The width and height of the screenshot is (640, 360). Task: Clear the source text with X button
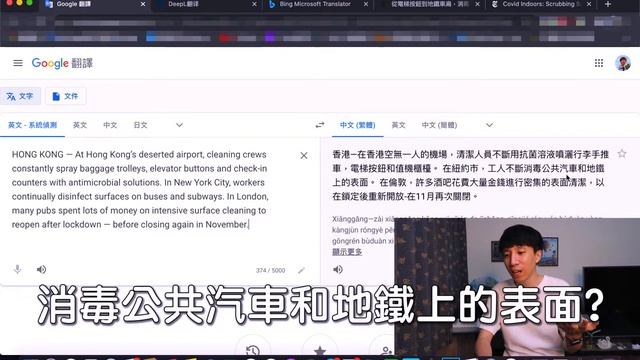pos(304,156)
